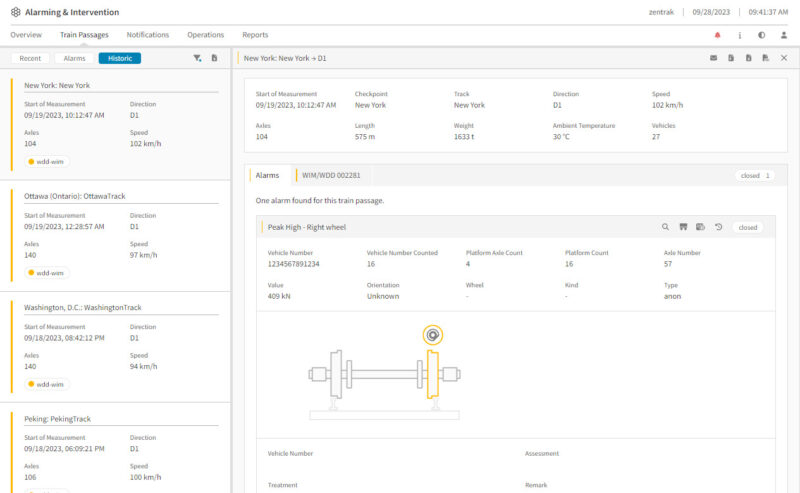Click the train wagon icon on alarm row
Screen dimensions: 800x493
(x=683, y=227)
